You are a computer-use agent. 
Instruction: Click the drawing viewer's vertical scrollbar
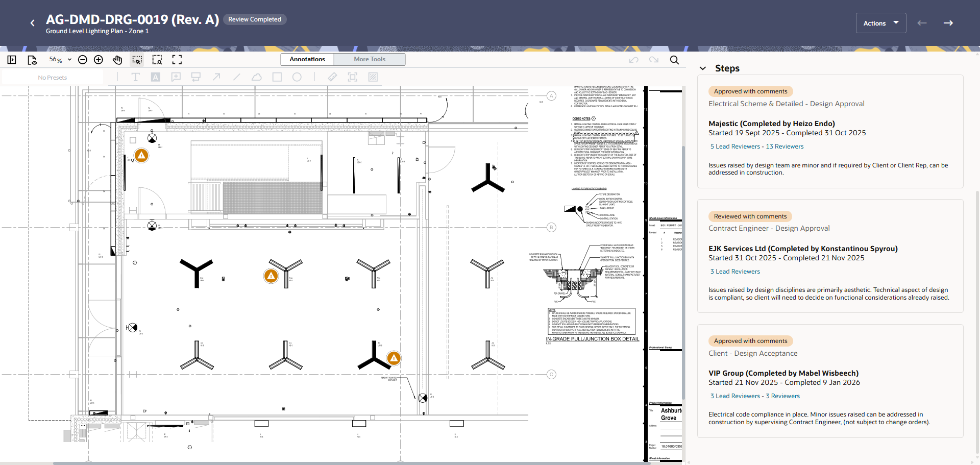pyautogui.click(x=683, y=271)
